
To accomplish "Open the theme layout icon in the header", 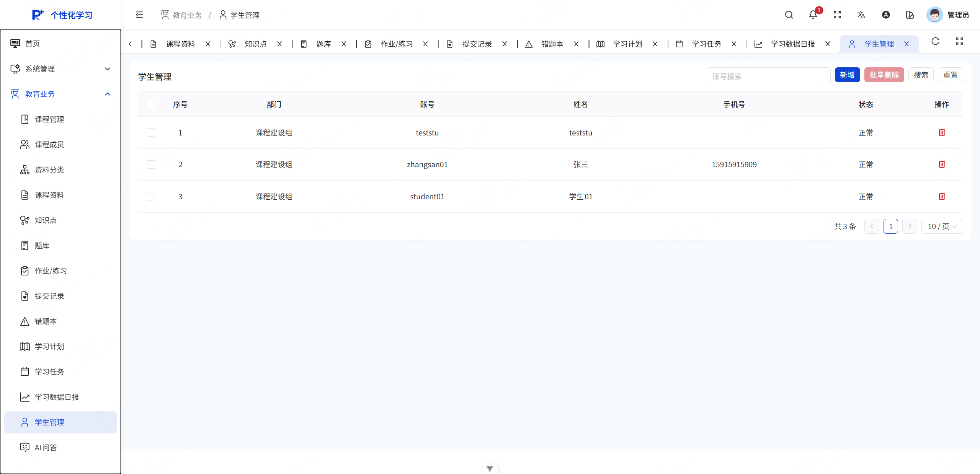I will tap(910, 15).
